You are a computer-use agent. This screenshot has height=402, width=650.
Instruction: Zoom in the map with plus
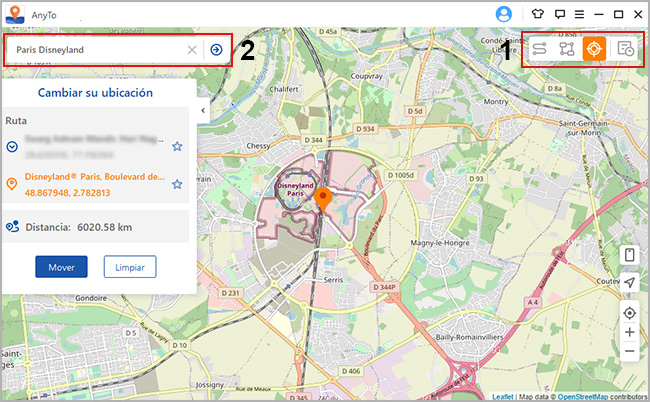[x=629, y=332]
